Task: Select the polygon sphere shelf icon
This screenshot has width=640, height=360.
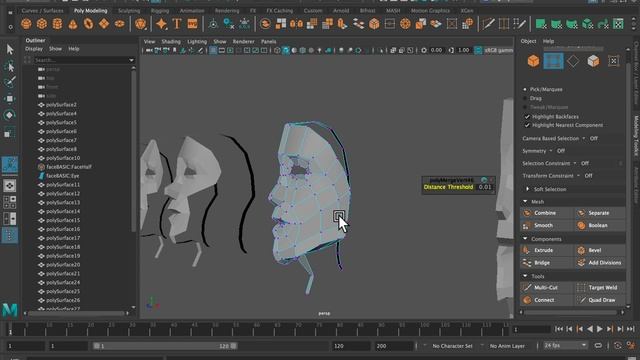Action: coord(27,24)
